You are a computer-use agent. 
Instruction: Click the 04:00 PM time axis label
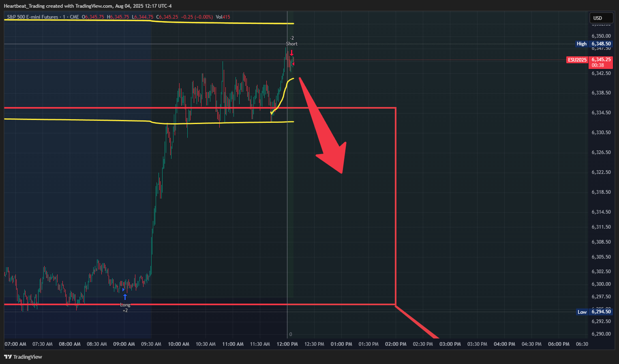coord(504,344)
